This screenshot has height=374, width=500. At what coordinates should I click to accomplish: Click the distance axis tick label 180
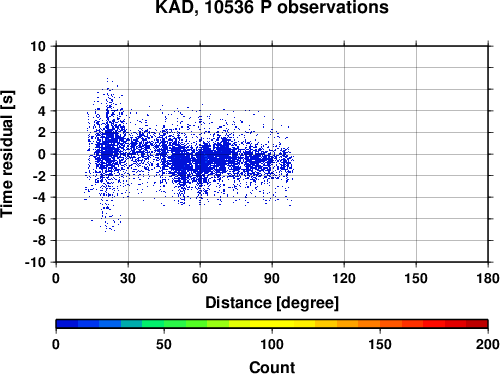[488, 278]
